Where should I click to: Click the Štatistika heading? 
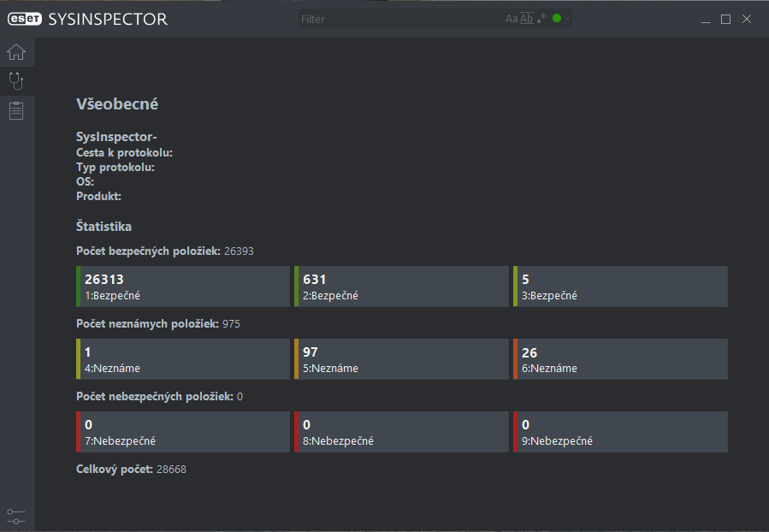104,226
